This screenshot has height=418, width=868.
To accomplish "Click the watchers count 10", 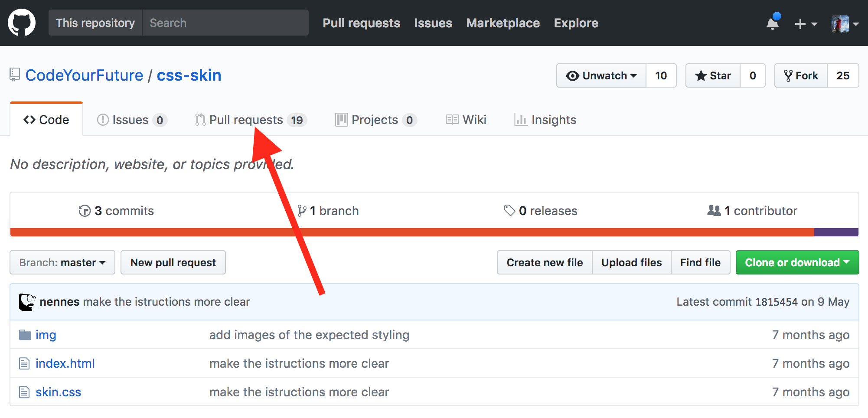I will [x=661, y=75].
